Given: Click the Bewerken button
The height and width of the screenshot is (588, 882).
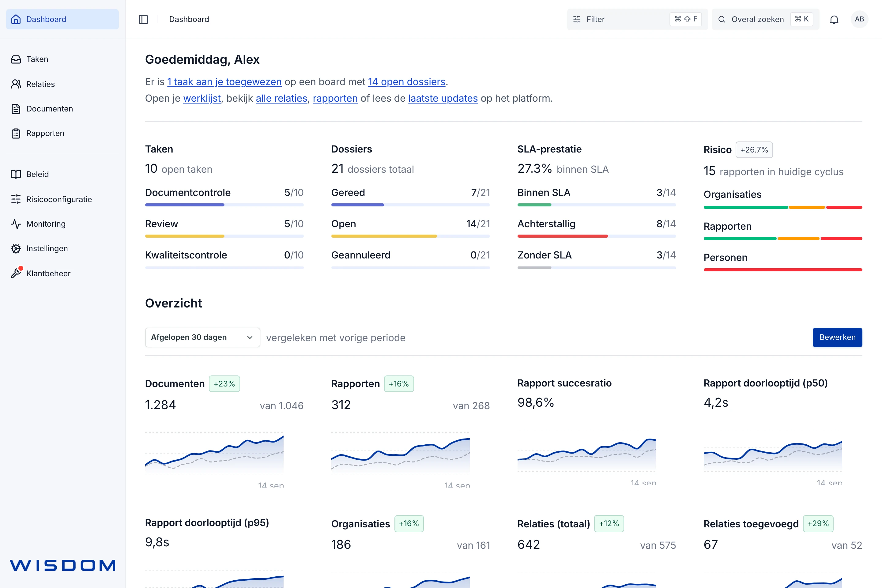Looking at the screenshot, I should point(837,337).
